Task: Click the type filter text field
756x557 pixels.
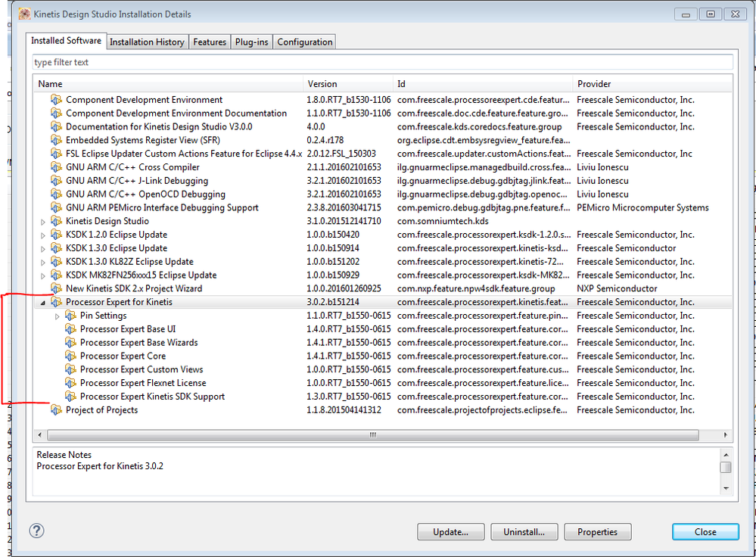Action: pos(383,62)
